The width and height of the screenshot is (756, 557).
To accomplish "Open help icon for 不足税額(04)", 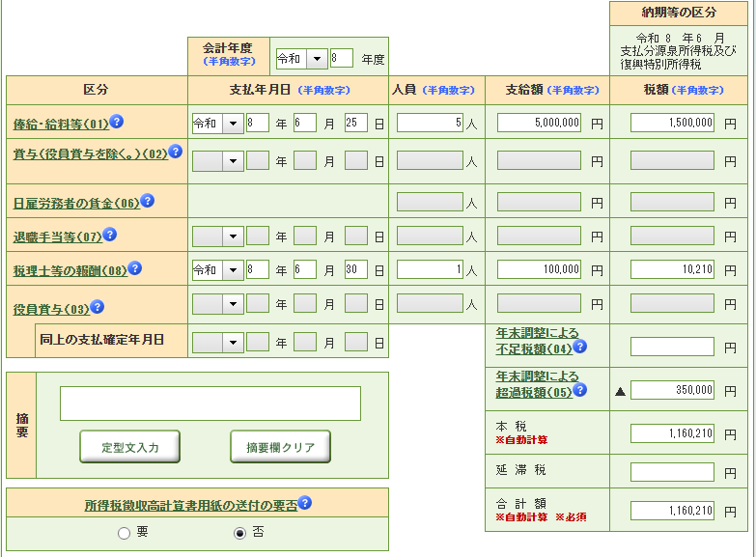I will tap(580, 346).
